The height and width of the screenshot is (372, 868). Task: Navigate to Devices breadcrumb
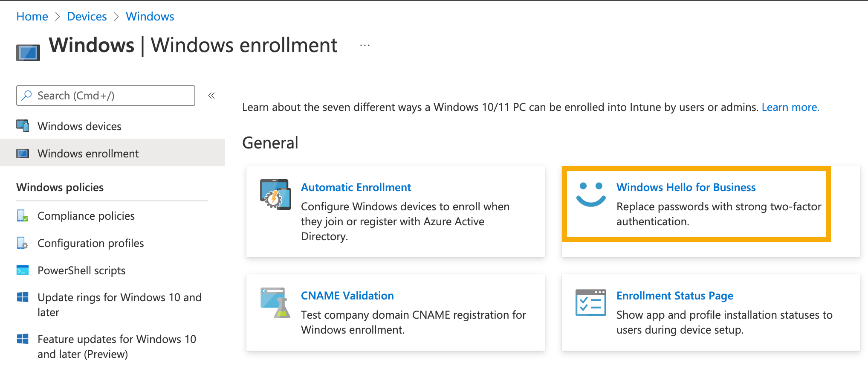click(87, 16)
